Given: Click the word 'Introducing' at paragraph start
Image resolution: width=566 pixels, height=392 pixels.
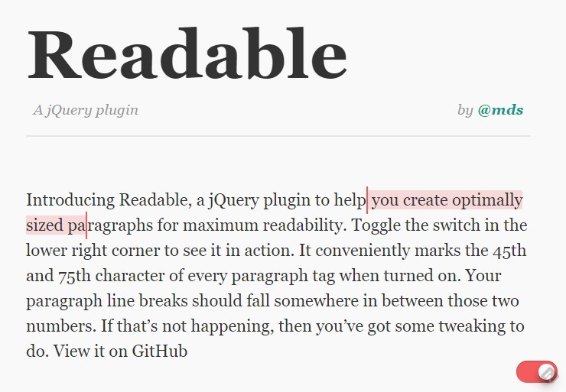Looking at the screenshot, I should 70,200.
